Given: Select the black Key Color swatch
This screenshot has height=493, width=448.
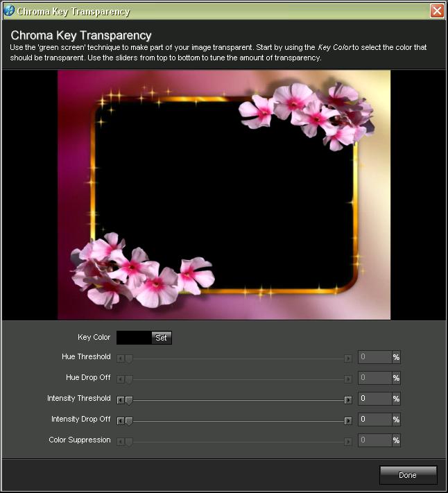Looking at the screenshot, I should point(135,338).
